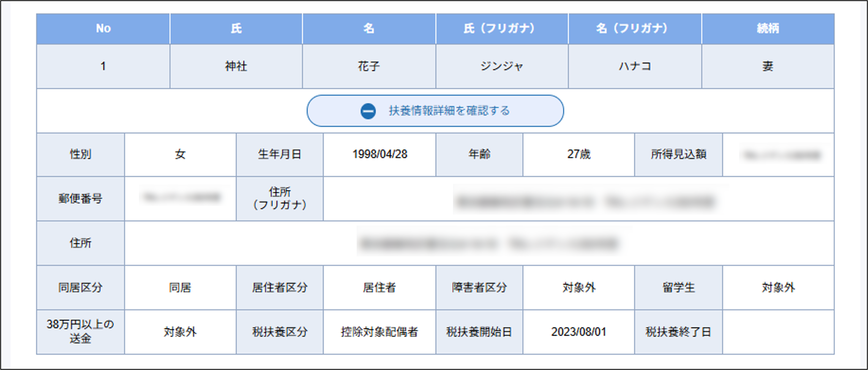Select the 花子 name cell
868x370 pixels.
(369, 66)
